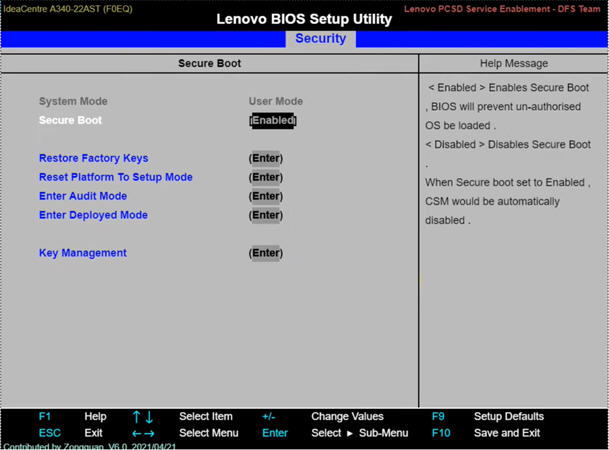
Task: Click the System Mode label
Action: click(73, 101)
